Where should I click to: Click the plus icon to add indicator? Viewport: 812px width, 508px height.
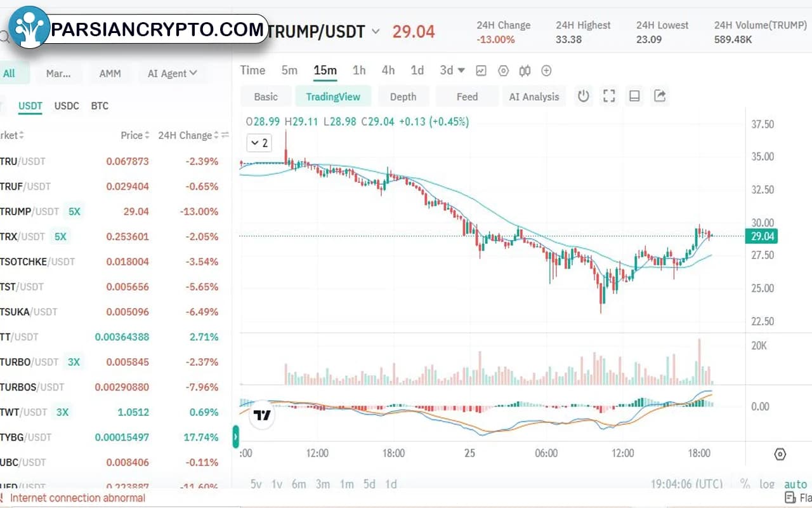pos(546,70)
